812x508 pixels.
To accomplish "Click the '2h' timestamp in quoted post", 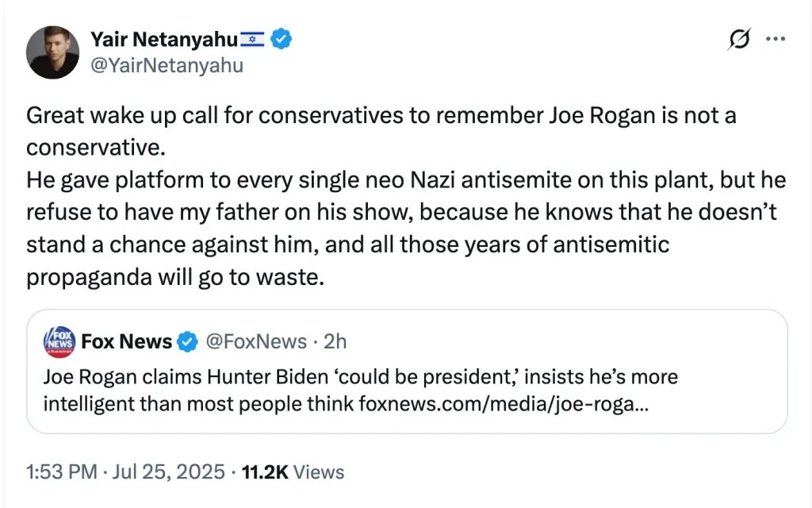I will coord(335,342).
